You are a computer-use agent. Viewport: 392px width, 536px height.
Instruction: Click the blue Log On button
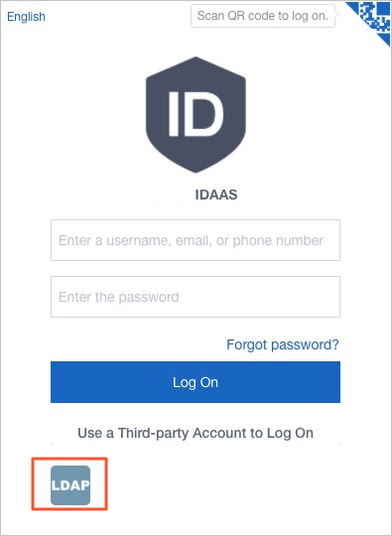click(x=196, y=382)
